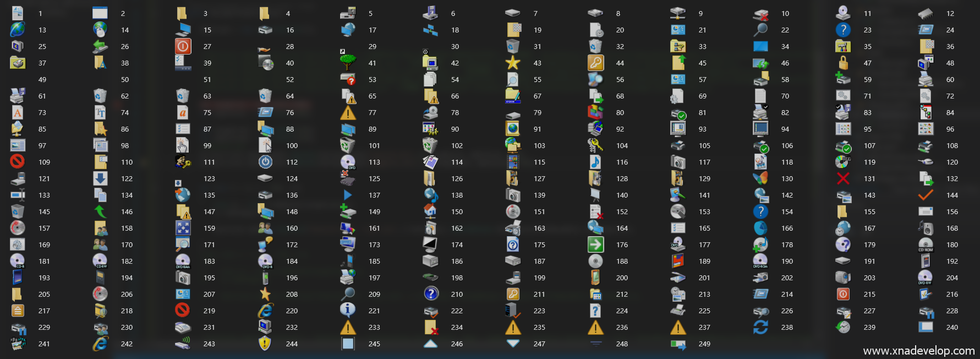This screenshot has width=980, height=359.
Task: Click the red X icon numbered 131
Action: pyautogui.click(x=843, y=178)
